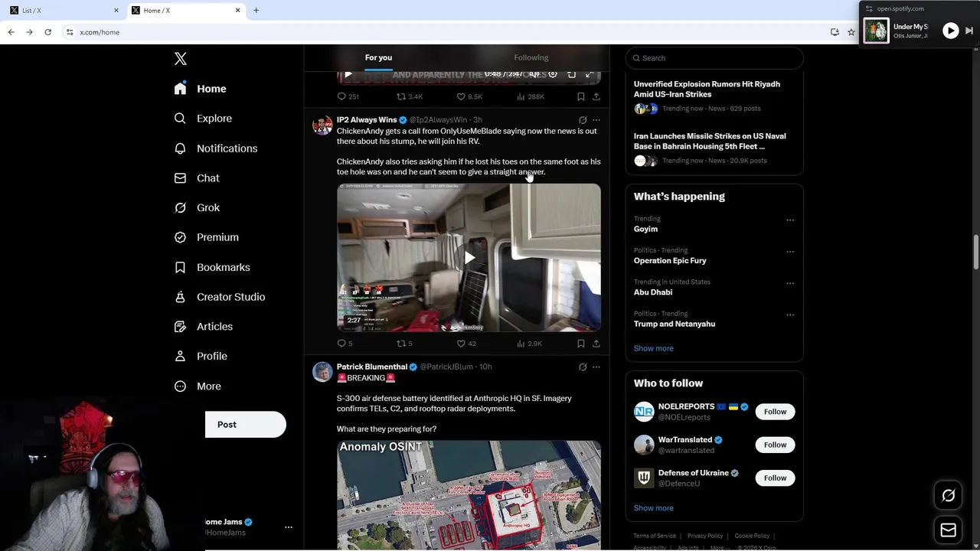The image size is (980, 551).
Task: Click the X logo in sidebar
Action: point(181,59)
